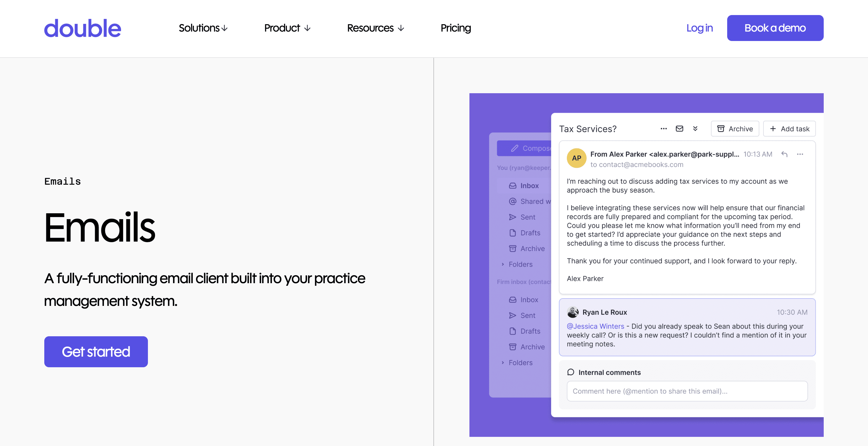This screenshot has width=868, height=446.
Task: Click the AP sender avatar
Action: (577, 158)
